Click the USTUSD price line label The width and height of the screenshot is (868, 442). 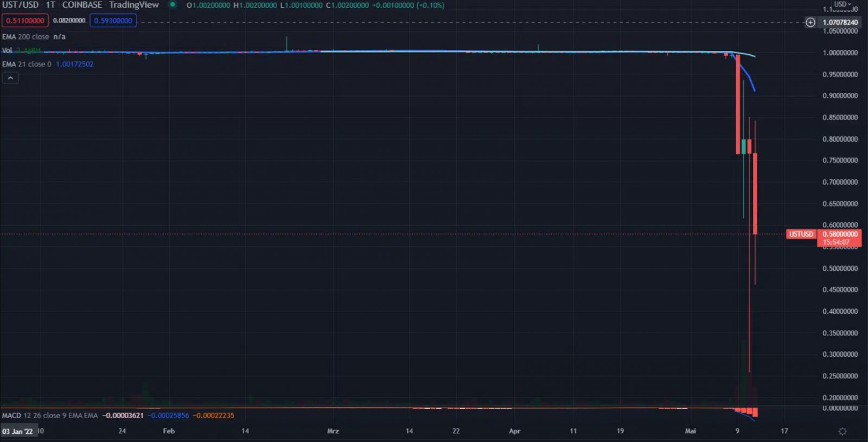(801, 234)
